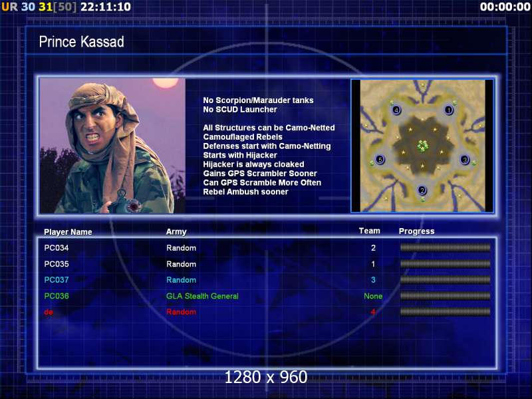
Task: Click start position 1 on the map
Action: coord(449,110)
